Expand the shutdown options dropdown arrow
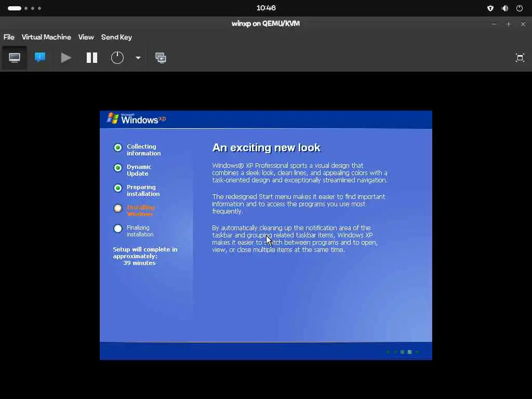This screenshot has width=532, height=399. [x=138, y=58]
